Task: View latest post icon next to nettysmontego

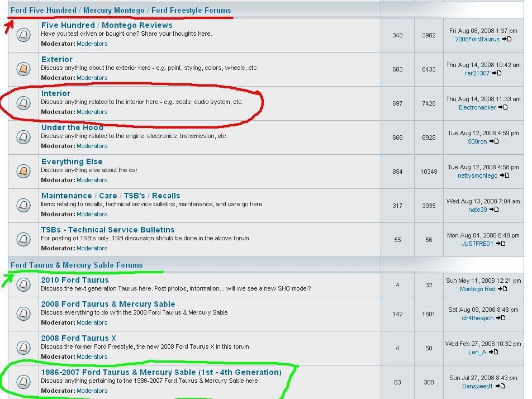Action: coord(505,175)
